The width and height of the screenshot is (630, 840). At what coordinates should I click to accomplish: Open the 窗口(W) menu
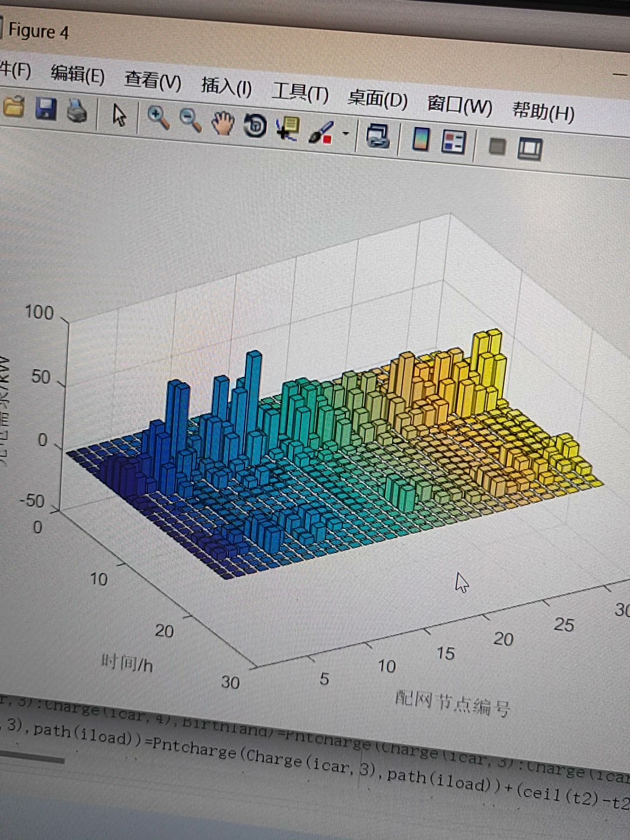460,105
